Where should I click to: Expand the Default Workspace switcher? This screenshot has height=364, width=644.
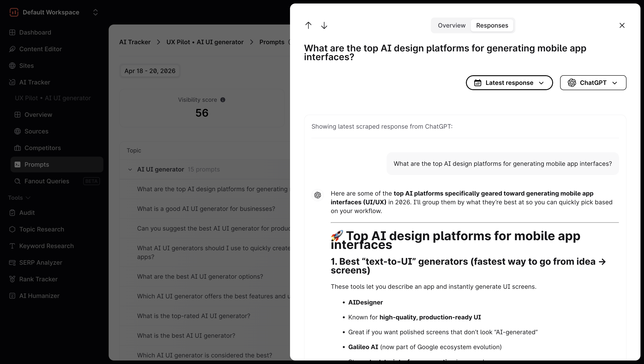click(x=95, y=12)
